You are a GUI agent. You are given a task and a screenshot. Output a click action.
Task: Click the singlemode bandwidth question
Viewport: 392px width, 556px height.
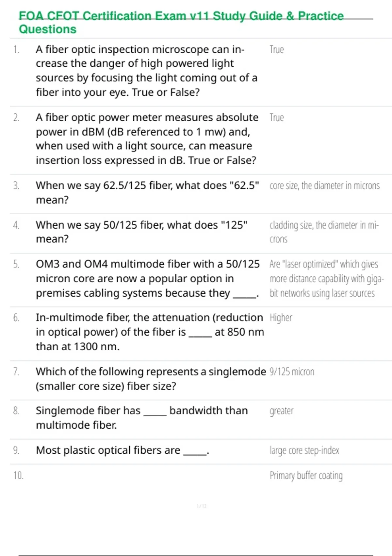click(x=142, y=418)
